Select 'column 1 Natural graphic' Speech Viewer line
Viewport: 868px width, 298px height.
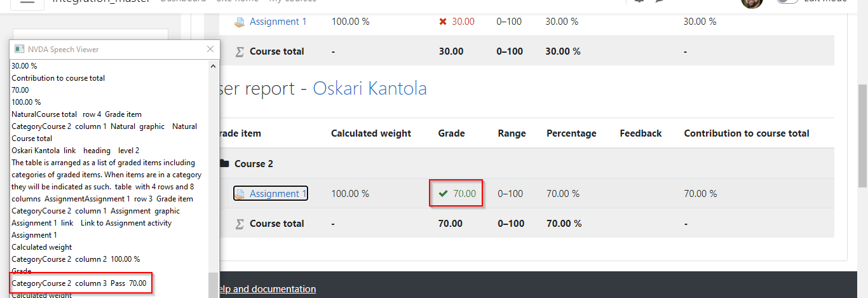[104, 126]
